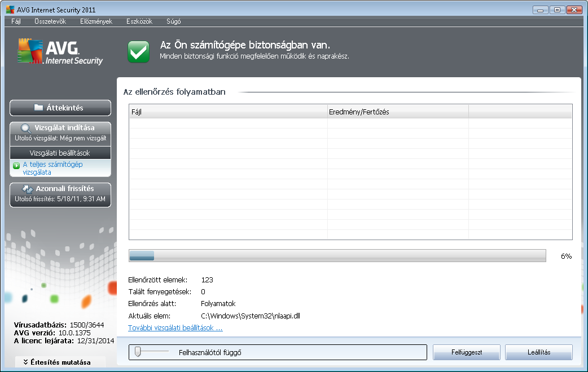The width and height of the screenshot is (588, 372).
Task: Open the Fájl menu
Action: [16, 21]
